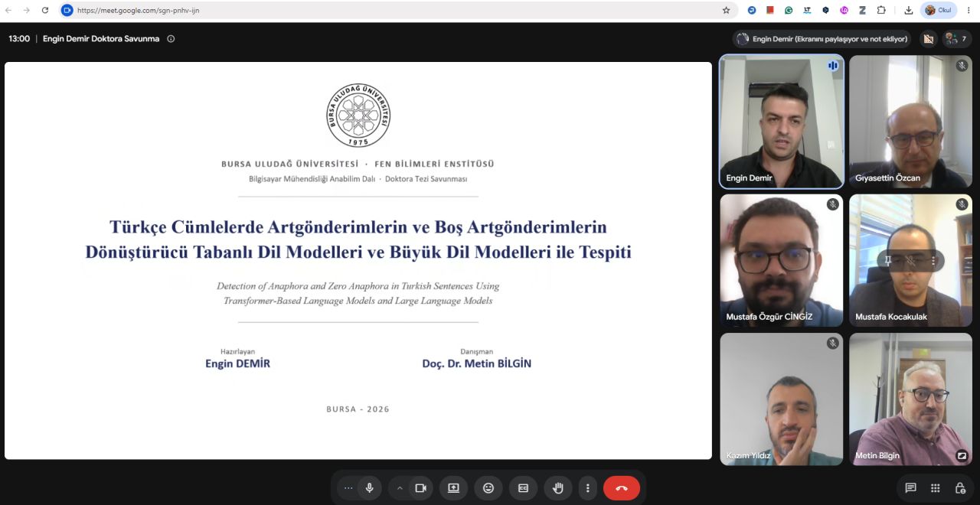This screenshot has width=980, height=505.
Task: Click Giyasettin Özcan name label
Action: pos(888,178)
